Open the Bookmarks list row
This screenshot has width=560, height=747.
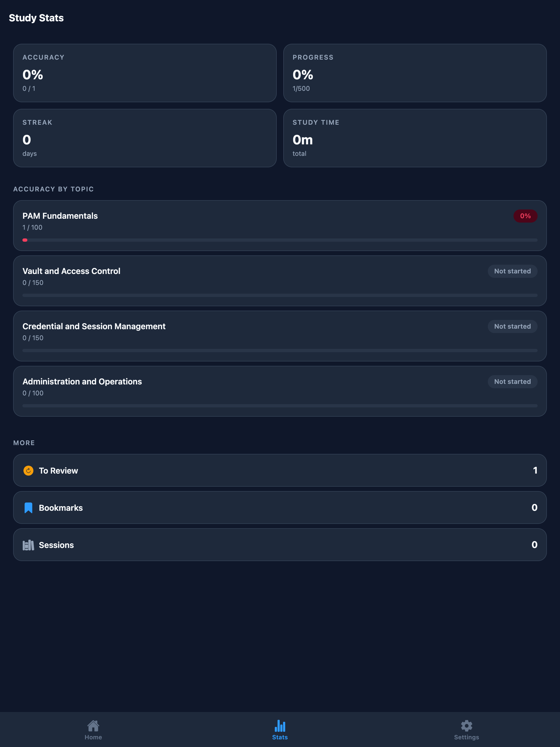pos(280,507)
